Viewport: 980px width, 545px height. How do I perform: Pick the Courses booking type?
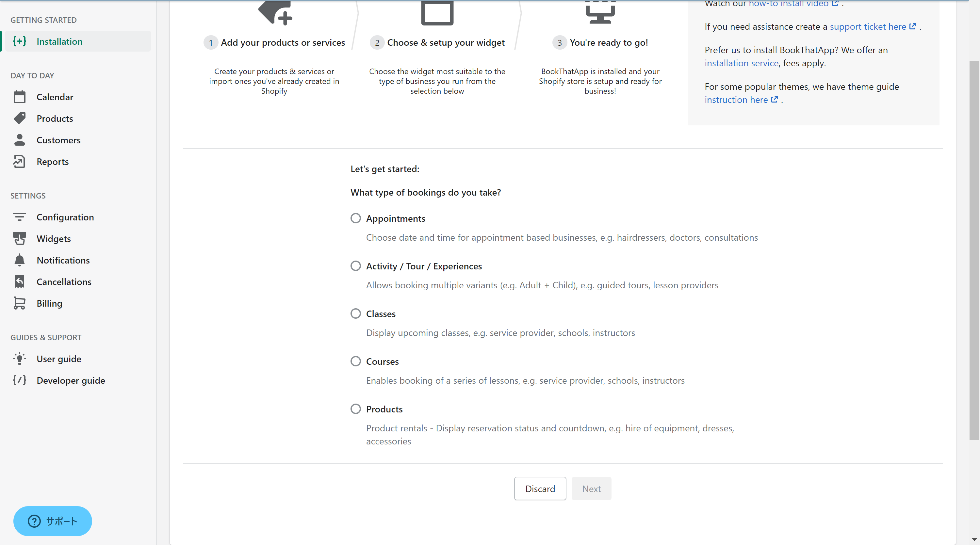pos(355,361)
